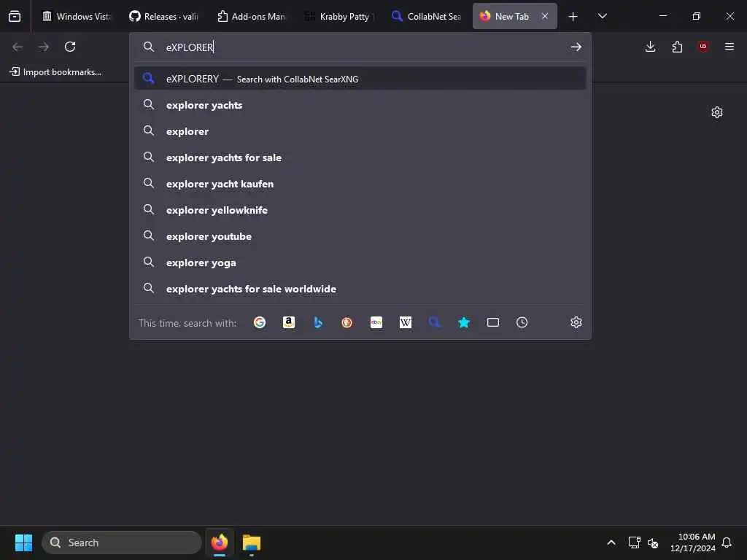Image resolution: width=747 pixels, height=560 pixels.
Task: Choose suggestion 'explorer yachts'
Action: pyautogui.click(x=360, y=105)
